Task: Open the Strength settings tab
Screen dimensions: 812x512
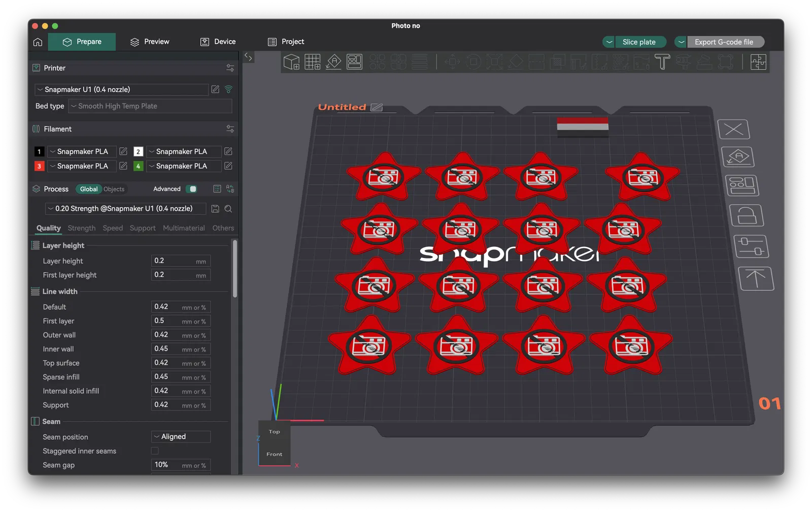Action: point(81,228)
